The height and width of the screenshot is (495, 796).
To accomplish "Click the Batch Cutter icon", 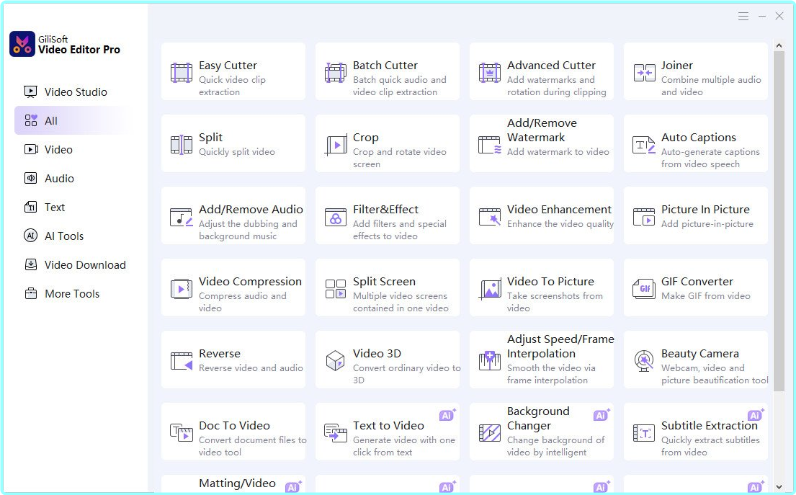I will pos(336,73).
